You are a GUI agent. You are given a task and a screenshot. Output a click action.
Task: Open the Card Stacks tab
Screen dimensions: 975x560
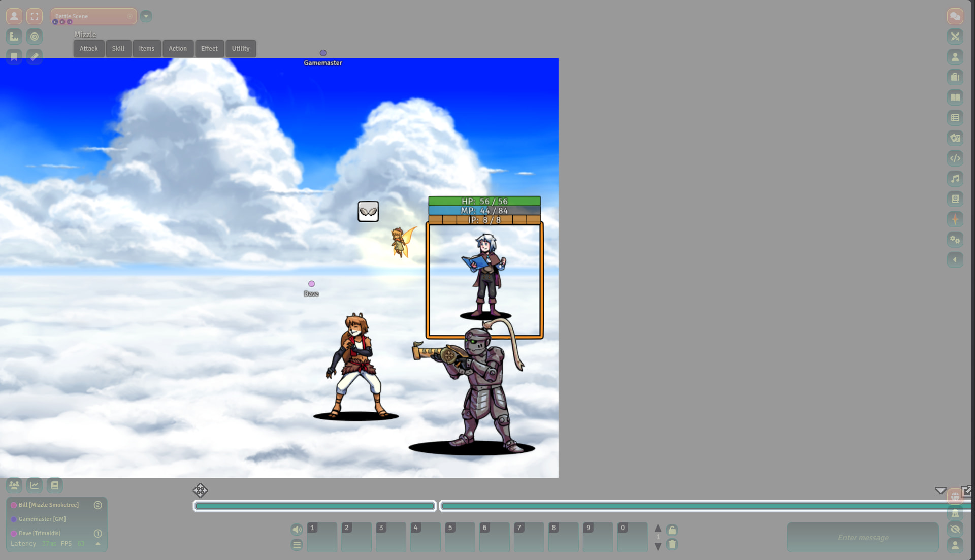coord(955,138)
